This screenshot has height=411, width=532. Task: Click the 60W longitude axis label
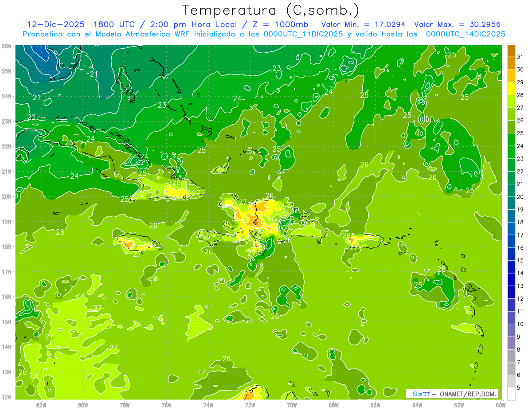pos(501,405)
